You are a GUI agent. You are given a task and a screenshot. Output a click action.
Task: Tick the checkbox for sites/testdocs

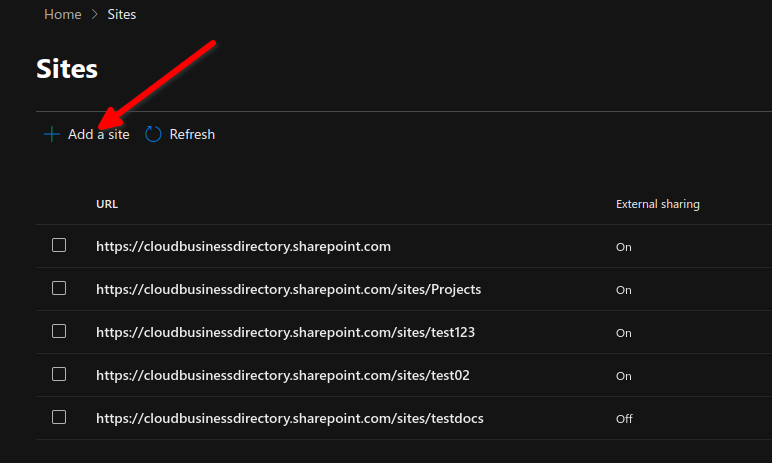[59, 417]
